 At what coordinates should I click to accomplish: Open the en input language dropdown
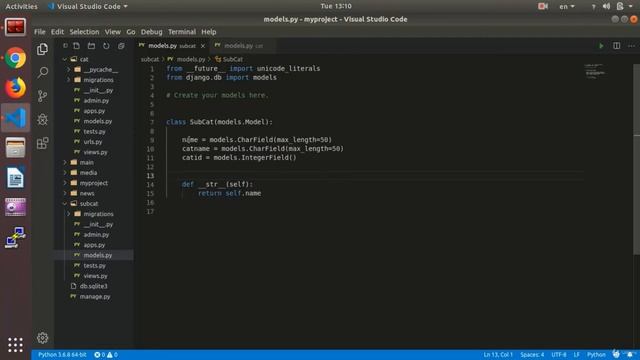point(567,6)
